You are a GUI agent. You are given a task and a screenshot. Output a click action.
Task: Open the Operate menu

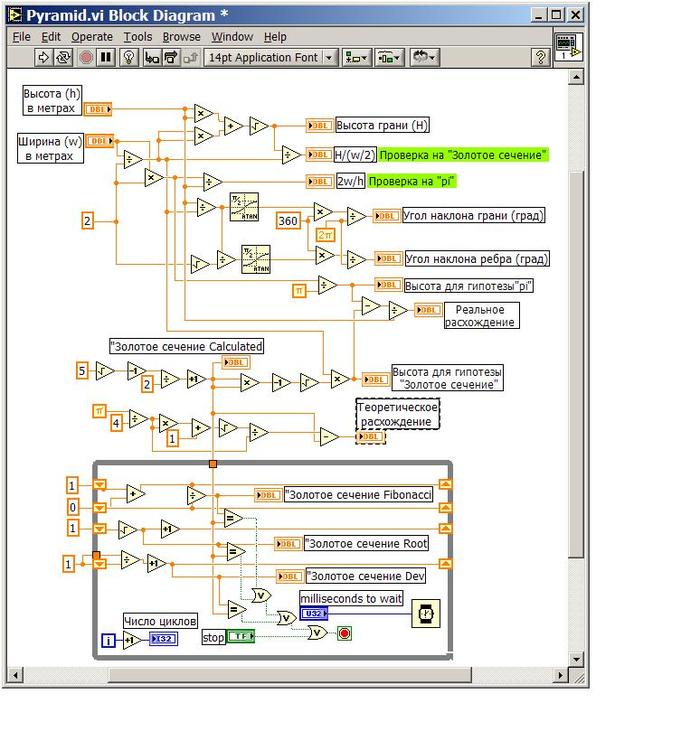pos(92,37)
